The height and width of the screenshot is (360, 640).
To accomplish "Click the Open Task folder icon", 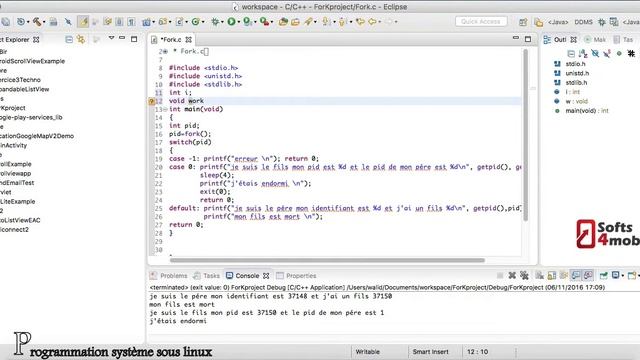I will (x=295, y=22).
